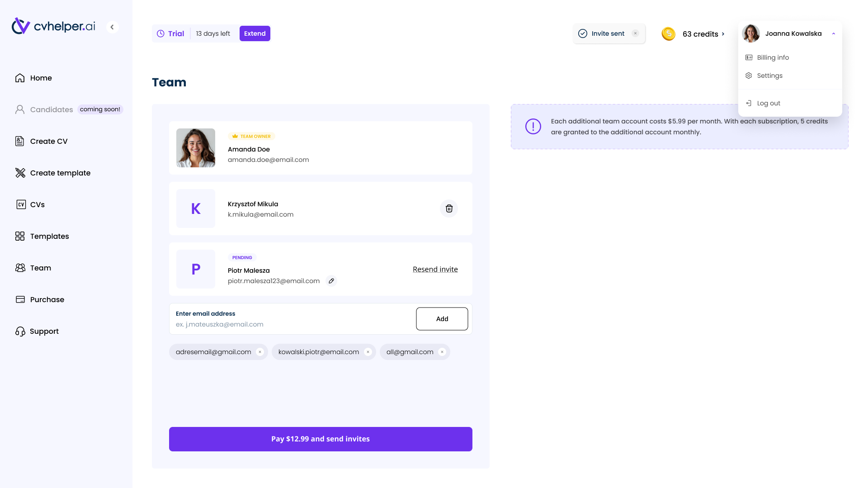Go to Create template in sidebar

(60, 173)
